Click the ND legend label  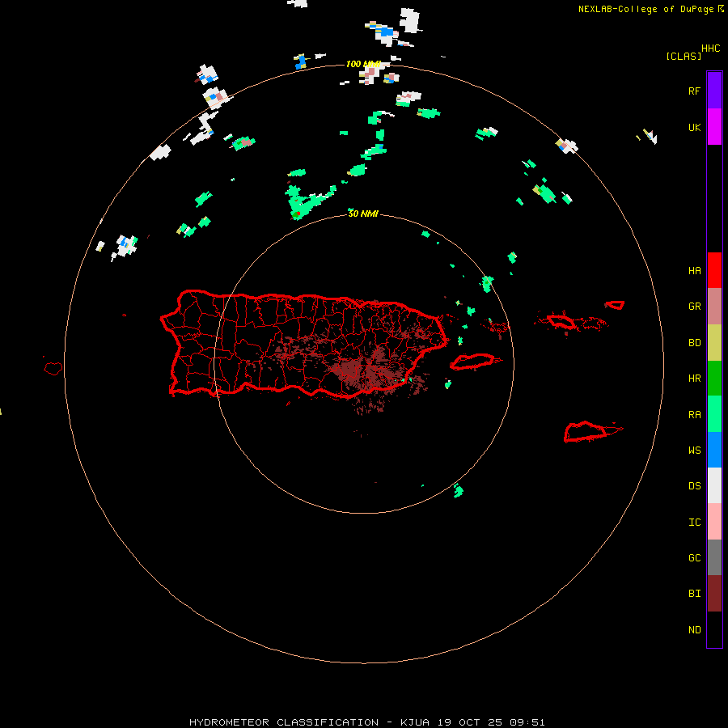(694, 630)
